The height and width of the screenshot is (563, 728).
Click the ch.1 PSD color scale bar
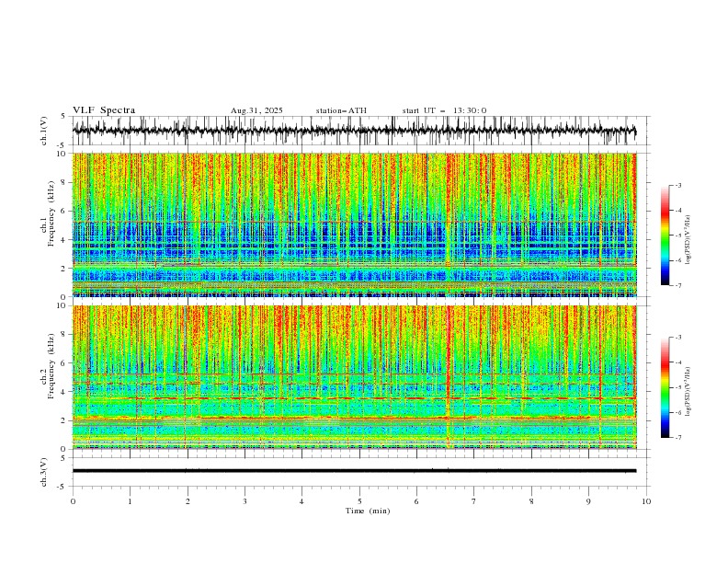pyautogui.click(x=665, y=235)
